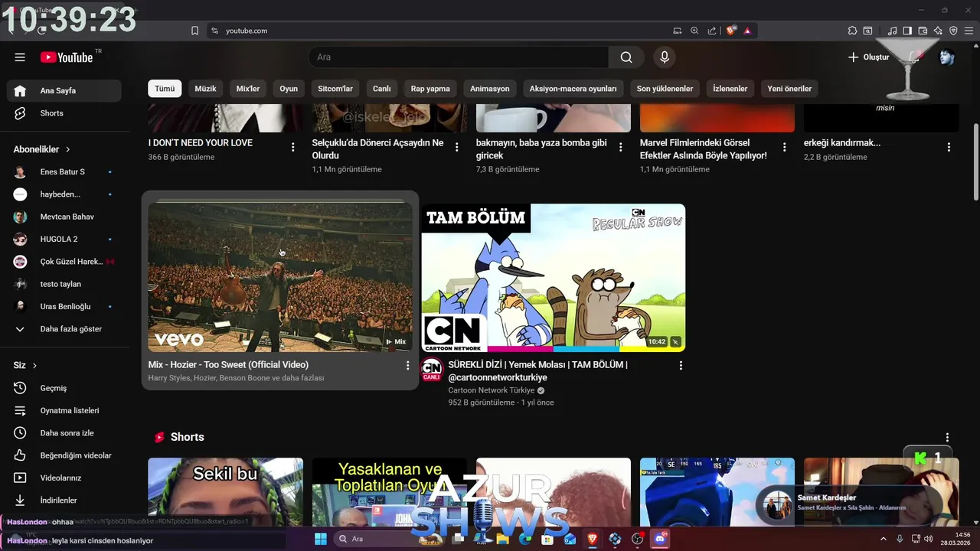The image size is (980, 551).
Task: Bookmark this page with the bookmark icon
Action: (x=194, y=31)
